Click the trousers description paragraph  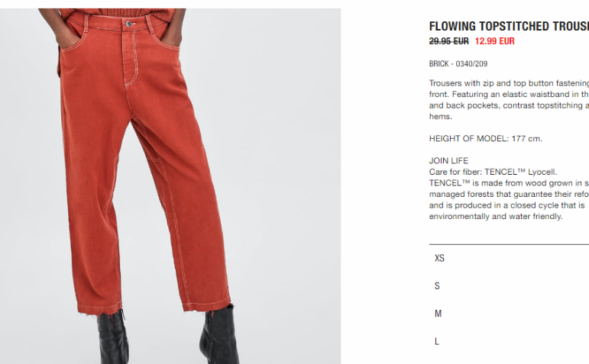509,100
